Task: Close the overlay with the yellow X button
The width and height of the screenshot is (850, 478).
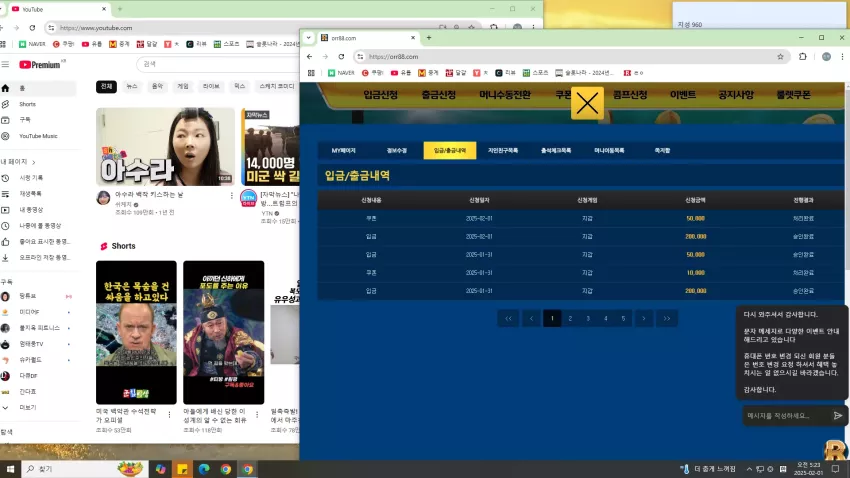Action: (x=587, y=103)
